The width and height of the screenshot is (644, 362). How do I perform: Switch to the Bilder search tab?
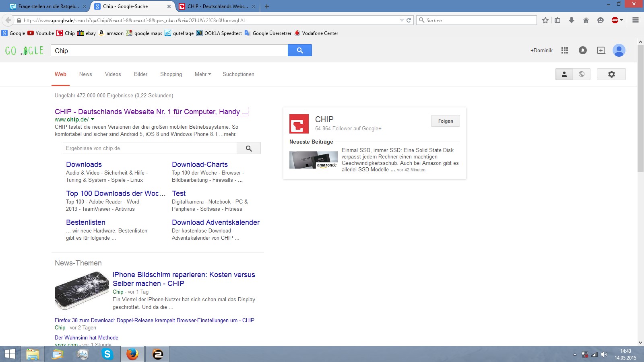click(140, 74)
